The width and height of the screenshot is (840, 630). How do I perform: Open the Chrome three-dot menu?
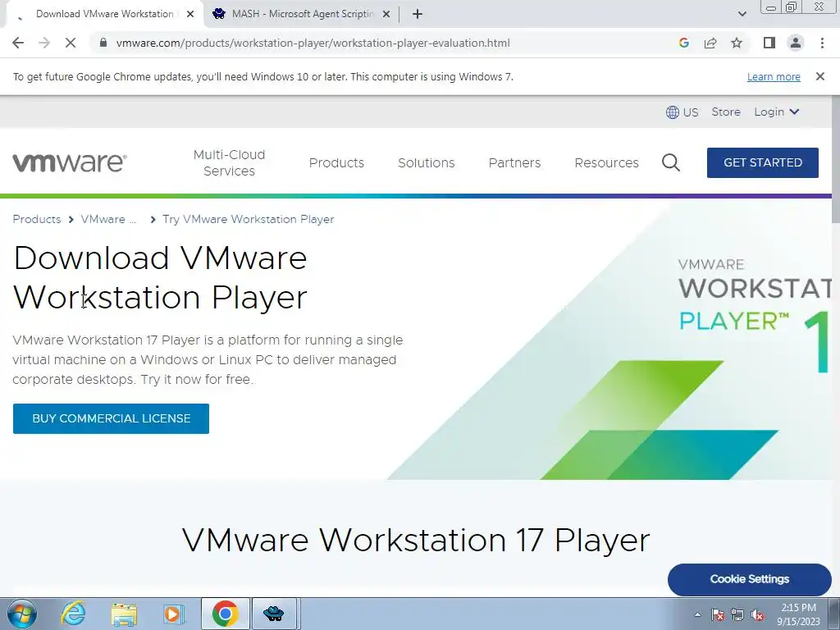[x=822, y=43]
